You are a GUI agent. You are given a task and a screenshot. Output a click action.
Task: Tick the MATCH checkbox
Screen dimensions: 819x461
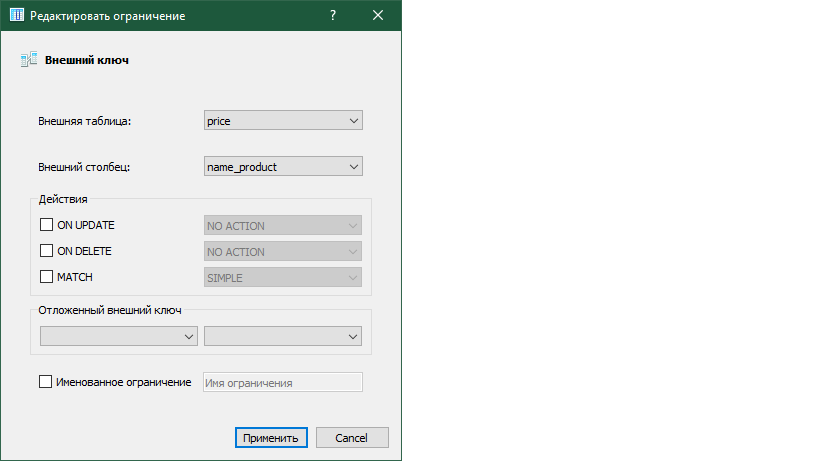pyautogui.click(x=46, y=277)
